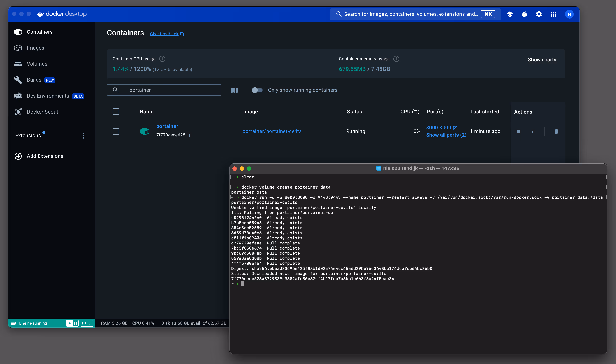
Task: Open Volumes in the sidebar
Action: [x=37, y=64]
